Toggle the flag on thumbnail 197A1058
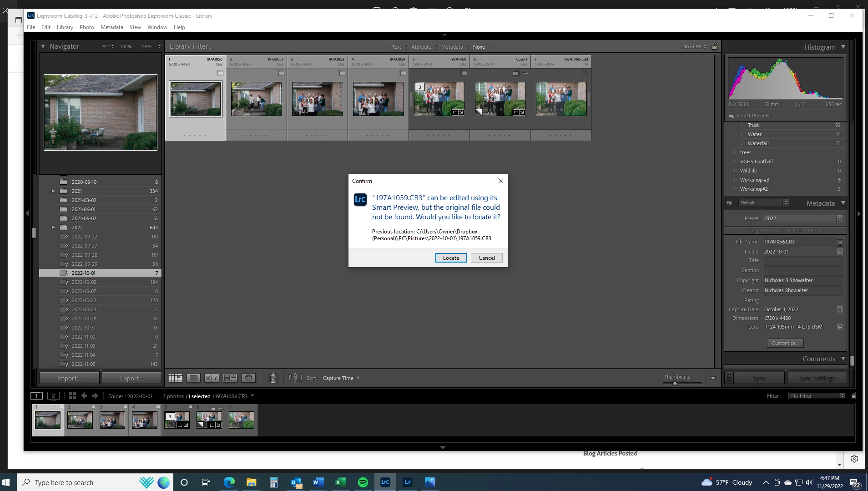Viewport: 868px width, 491px height. pos(342,73)
